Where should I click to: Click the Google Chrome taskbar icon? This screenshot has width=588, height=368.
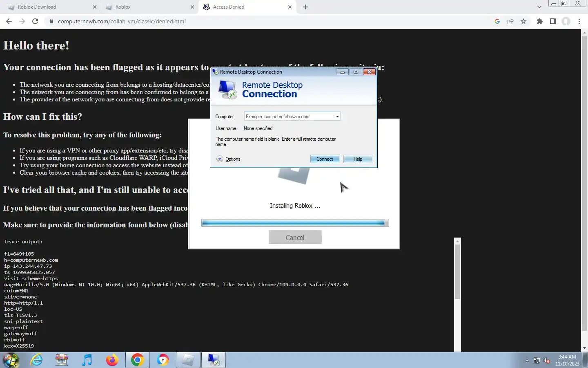click(x=137, y=360)
